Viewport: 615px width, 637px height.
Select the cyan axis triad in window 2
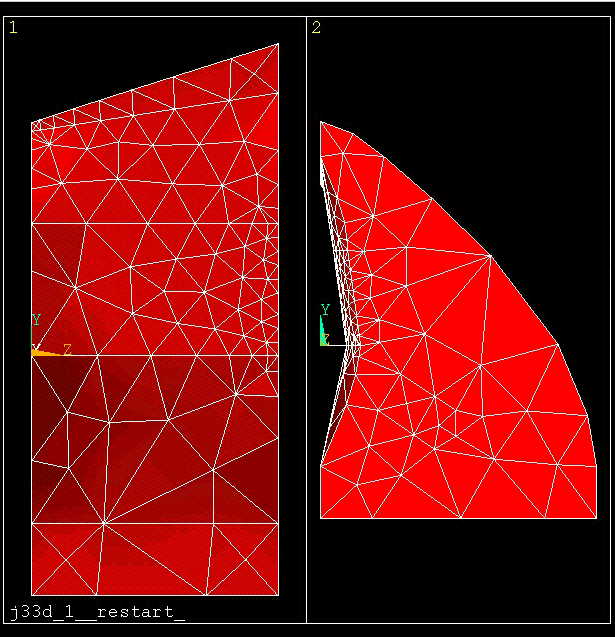pyautogui.click(x=323, y=334)
